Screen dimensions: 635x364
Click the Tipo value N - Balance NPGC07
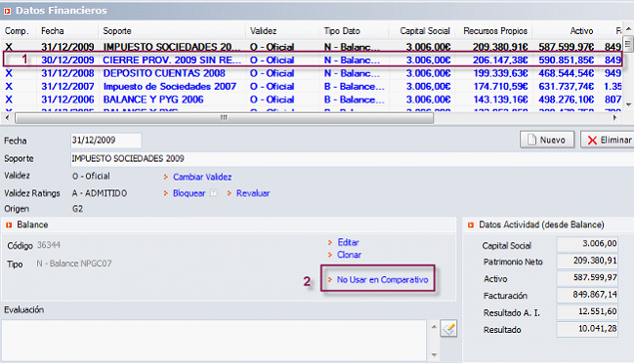pyautogui.click(x=74, y=263)
